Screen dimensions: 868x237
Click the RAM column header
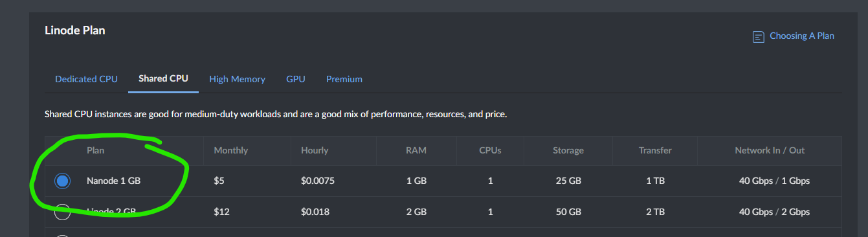pyautogui.click(x=416, y=150)
